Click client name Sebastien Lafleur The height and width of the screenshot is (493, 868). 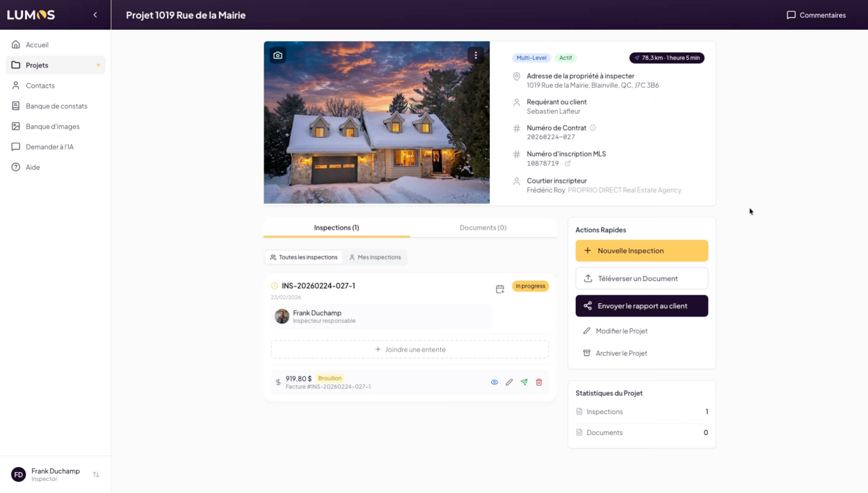click(x=553, y=111)
